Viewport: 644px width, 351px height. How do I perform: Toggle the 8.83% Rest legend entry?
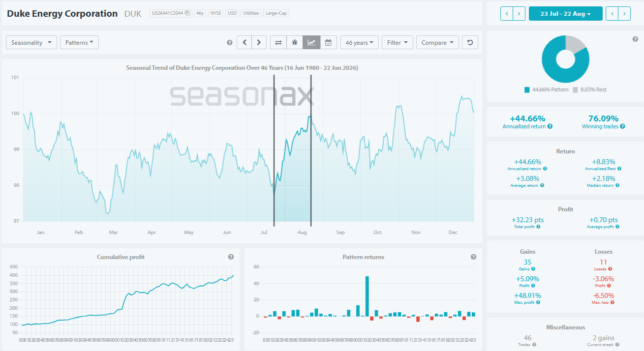click(x=589, y=89)
